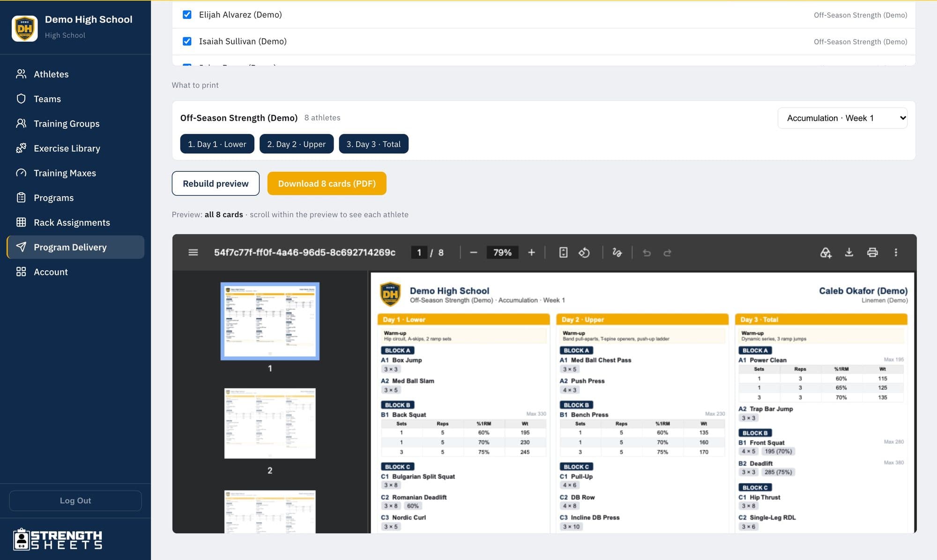Open the Athletes sidebar icon
The image size is (937, 560).
21,74
